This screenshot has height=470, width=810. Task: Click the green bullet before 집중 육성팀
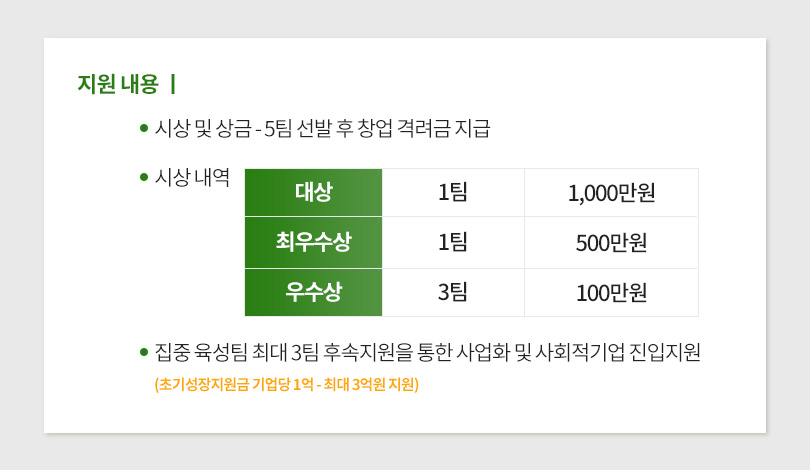pyautogui.click(x=144, y=351)
